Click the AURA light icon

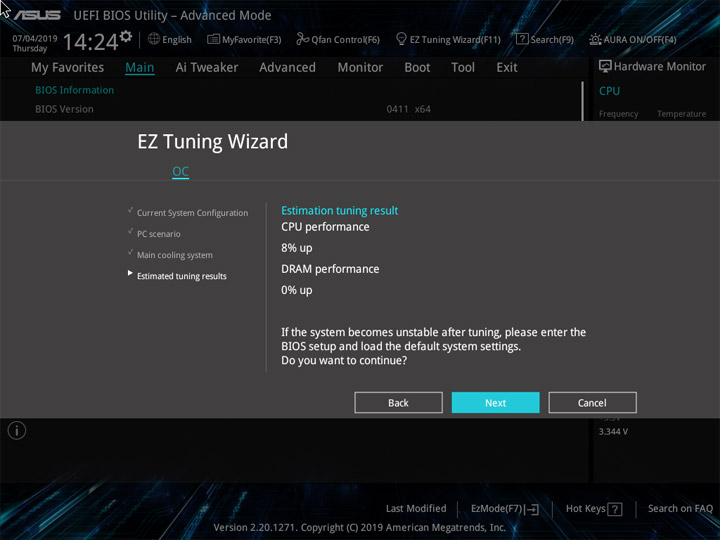(595, 39)
